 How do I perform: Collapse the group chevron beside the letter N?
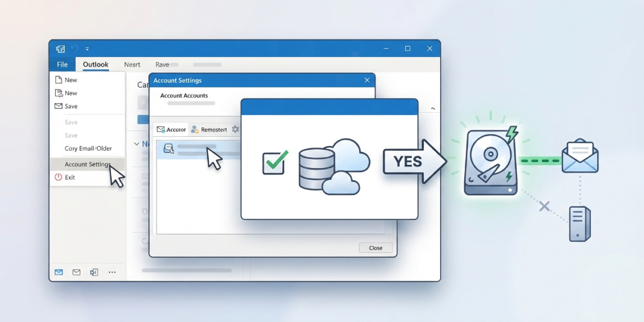(136, 144)
